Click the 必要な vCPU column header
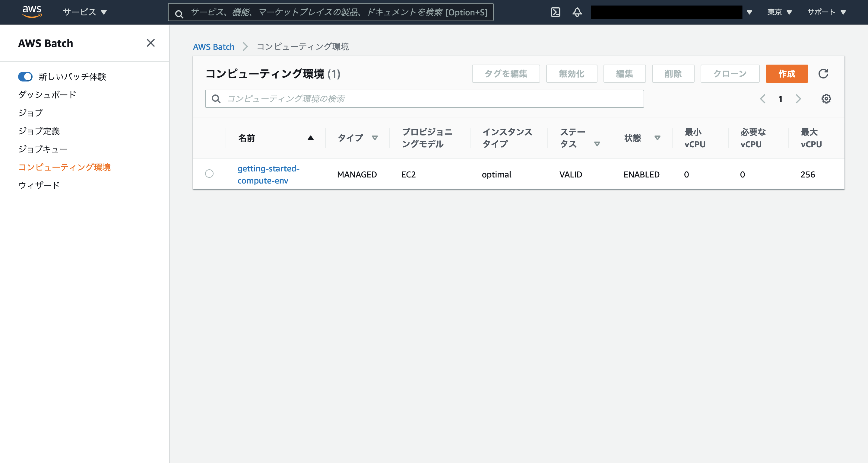The image size is (868, 463). click(753, 138)
